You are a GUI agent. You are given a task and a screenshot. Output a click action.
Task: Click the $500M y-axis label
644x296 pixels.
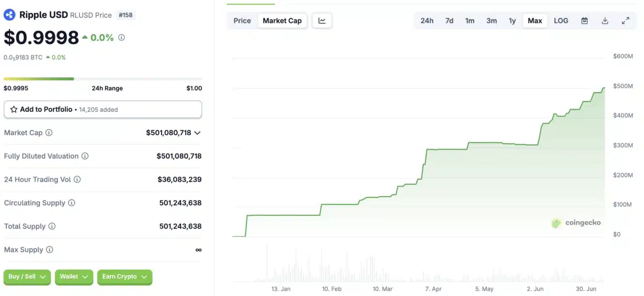pos(623,86)
